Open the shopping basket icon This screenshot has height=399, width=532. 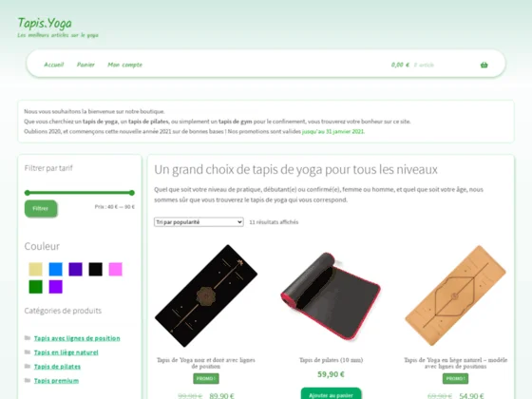click(484, 65)
